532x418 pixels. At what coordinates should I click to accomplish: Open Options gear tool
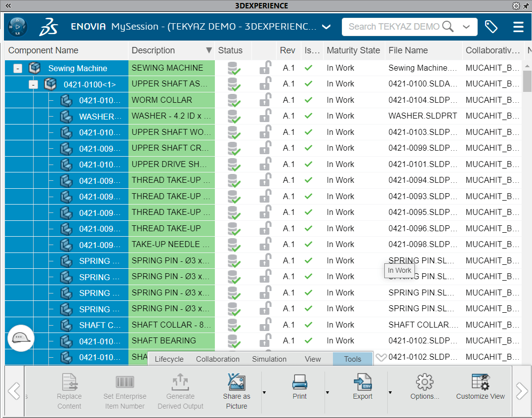(424, 387)
